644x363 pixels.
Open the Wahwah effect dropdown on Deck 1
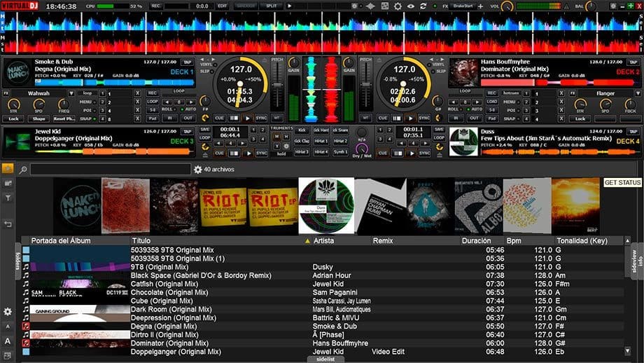click(x=71, y=93)
